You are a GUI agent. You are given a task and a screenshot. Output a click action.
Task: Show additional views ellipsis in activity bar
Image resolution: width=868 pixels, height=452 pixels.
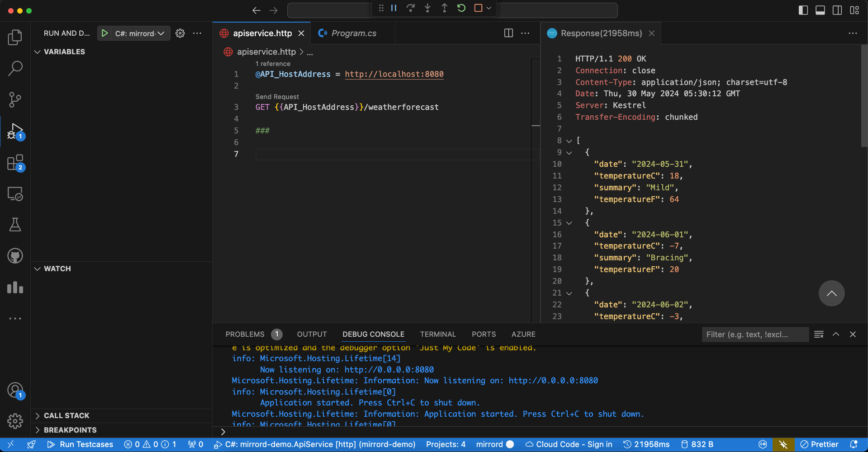(15, 319)
